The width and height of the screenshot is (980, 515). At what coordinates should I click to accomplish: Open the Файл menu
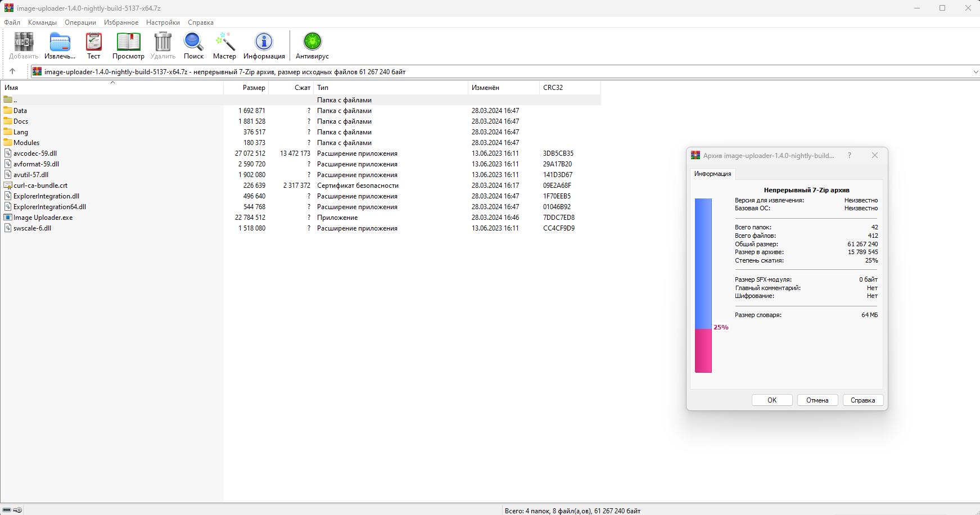[x=12, y=22]
